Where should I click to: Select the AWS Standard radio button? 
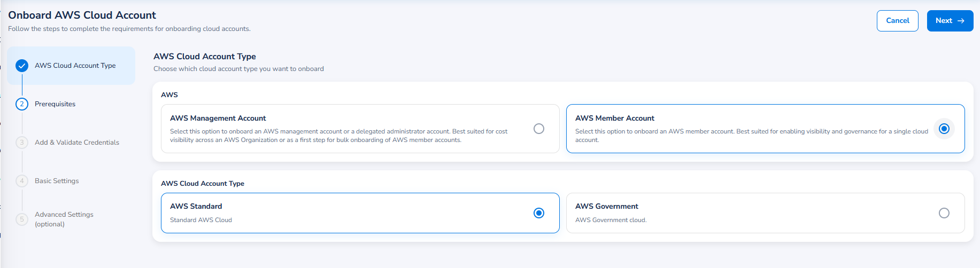coord(539,213)
